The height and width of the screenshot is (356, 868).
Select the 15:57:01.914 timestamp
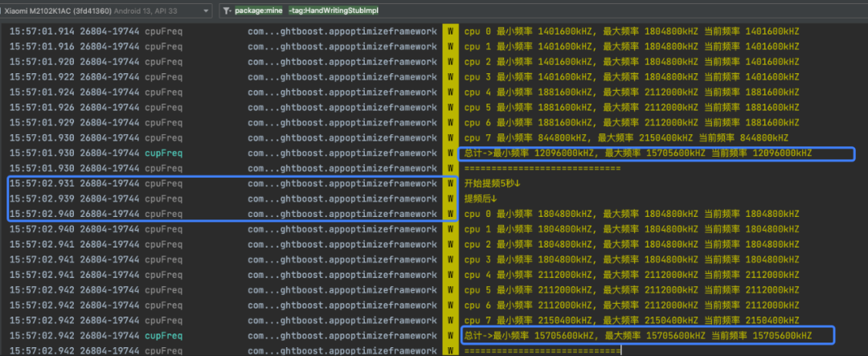(x=43, y=31)
